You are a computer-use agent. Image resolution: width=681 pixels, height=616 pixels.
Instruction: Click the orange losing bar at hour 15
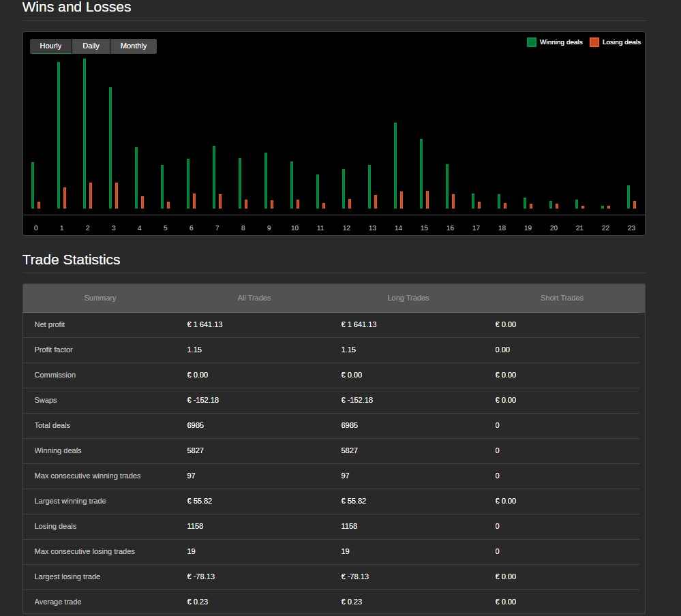click(427, 200)
